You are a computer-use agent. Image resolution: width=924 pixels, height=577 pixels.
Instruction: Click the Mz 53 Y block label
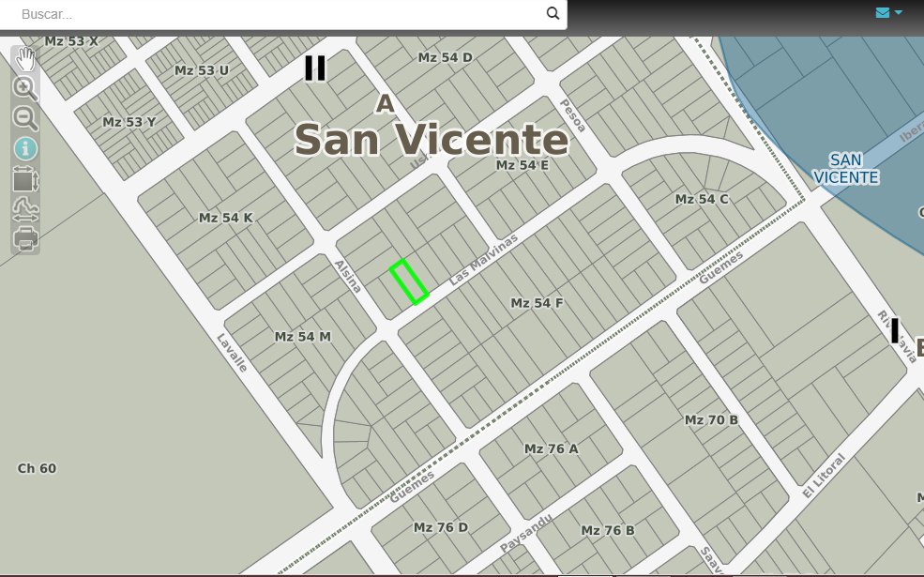tap(129, 122)
